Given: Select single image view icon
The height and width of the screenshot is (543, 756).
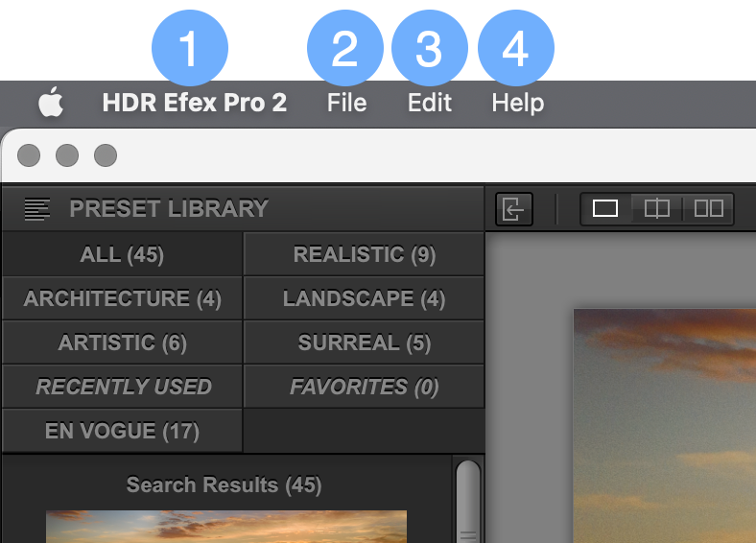Looking at the screenshot, I should coord(605,209).
